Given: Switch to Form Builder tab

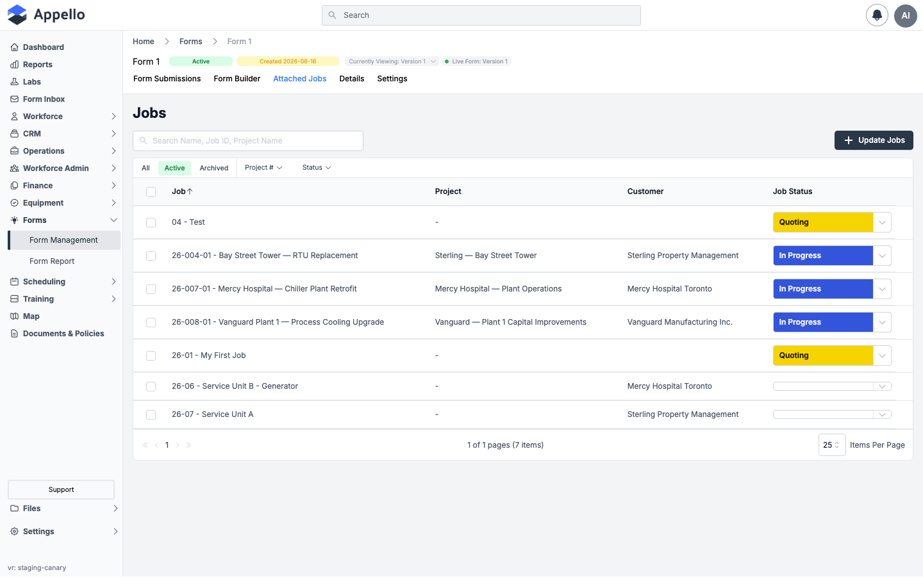Looking at the screenshot, I should (x=237, y=79).
